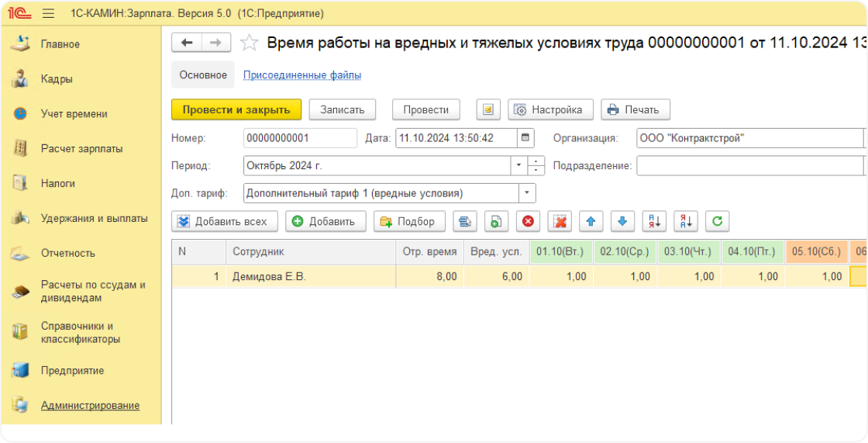Click Печать button
868x443 pixels.
[x=635, y=109]
